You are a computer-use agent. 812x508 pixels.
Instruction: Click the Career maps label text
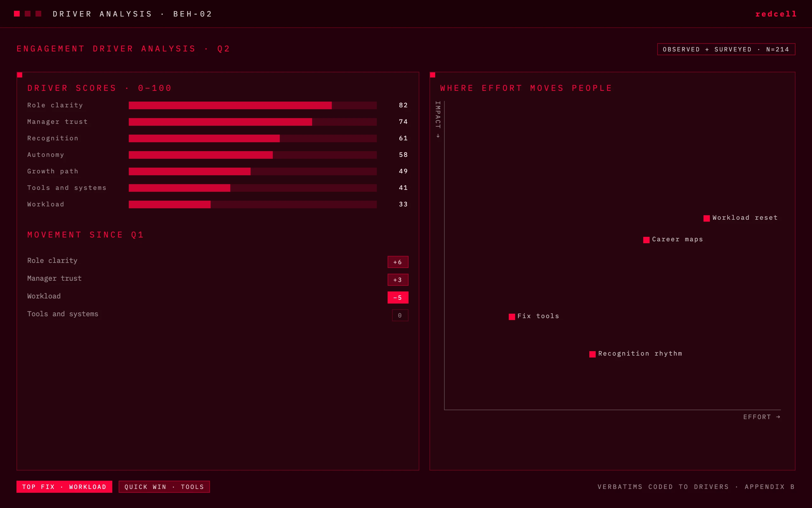tap(678, 239)
